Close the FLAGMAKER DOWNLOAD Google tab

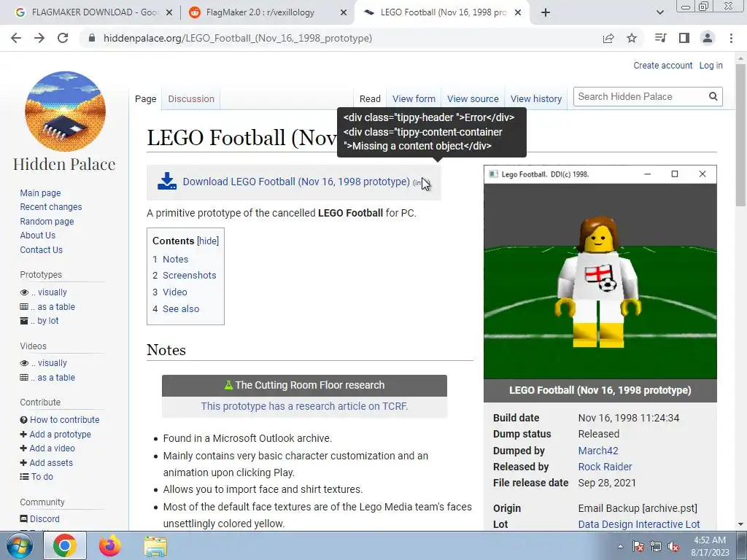pyautogui.click(x=169, y=12)
